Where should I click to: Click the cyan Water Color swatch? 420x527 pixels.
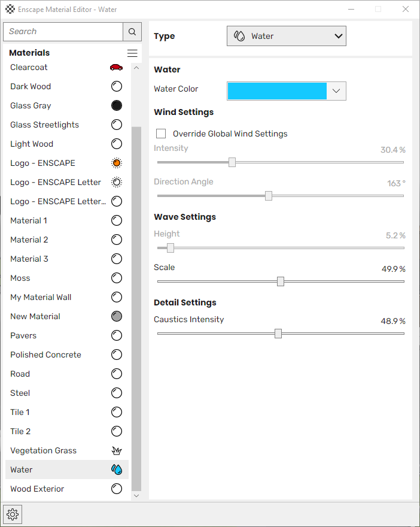coord(277,91)
